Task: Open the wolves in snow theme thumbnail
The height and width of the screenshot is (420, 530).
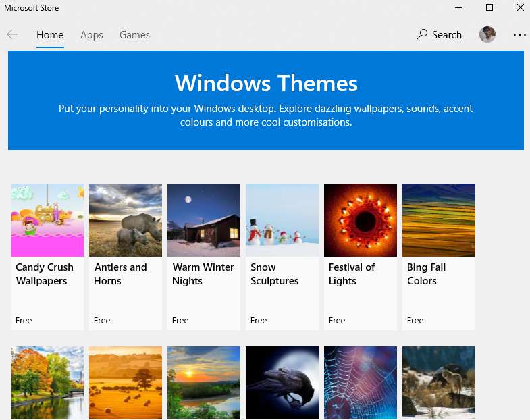Action: 439,383
